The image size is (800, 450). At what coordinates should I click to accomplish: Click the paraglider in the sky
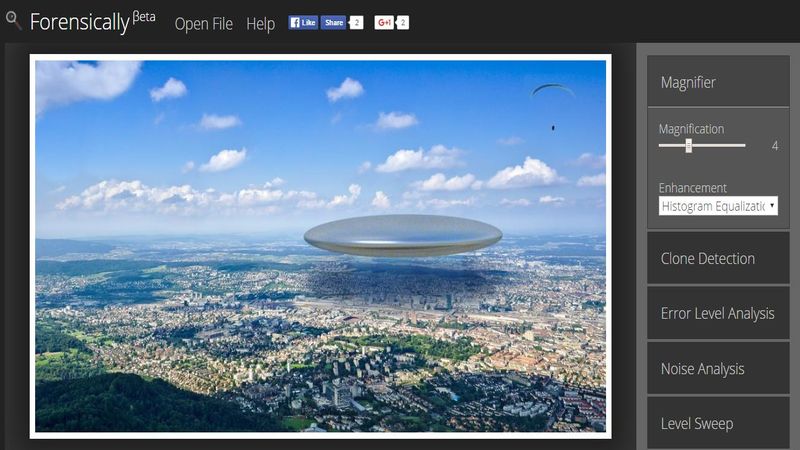tap(552, 93)
